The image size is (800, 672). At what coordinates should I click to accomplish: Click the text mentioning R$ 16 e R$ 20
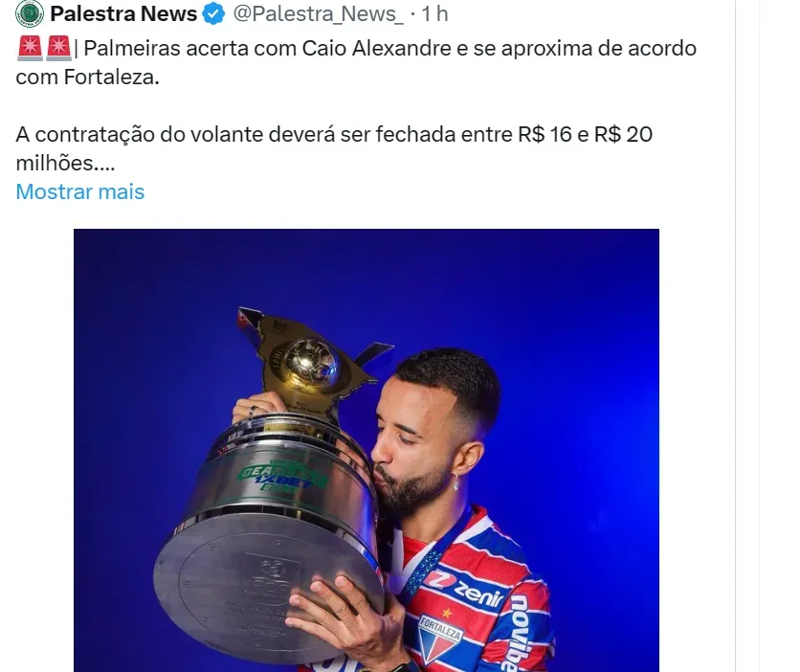[x=585, y=135]
